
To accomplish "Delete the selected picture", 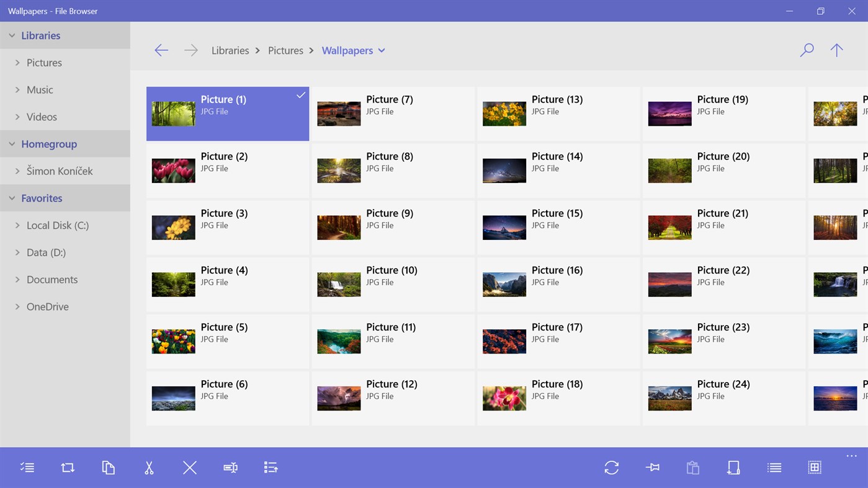I will pos(189,467).
